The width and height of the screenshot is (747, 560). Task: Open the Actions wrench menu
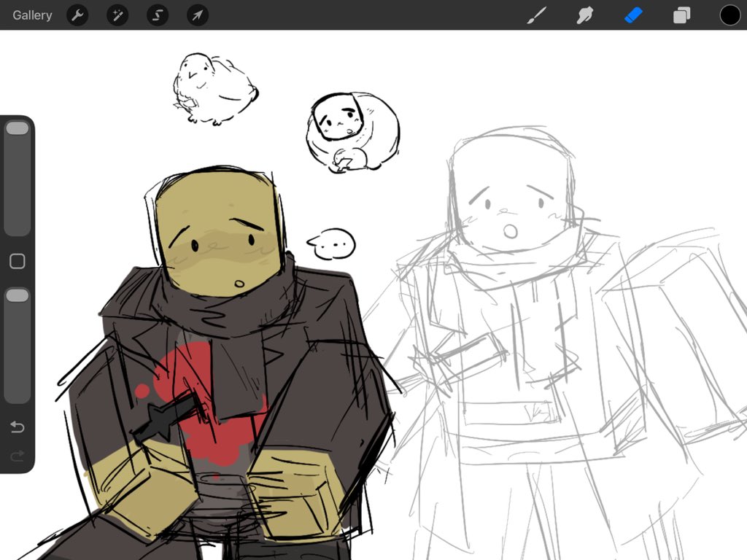coord(77,15)
